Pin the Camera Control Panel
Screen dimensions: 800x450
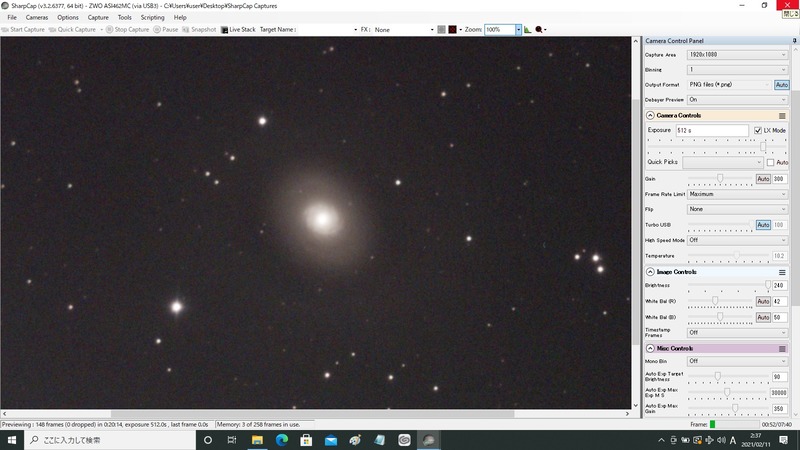[x=794, y=40]
